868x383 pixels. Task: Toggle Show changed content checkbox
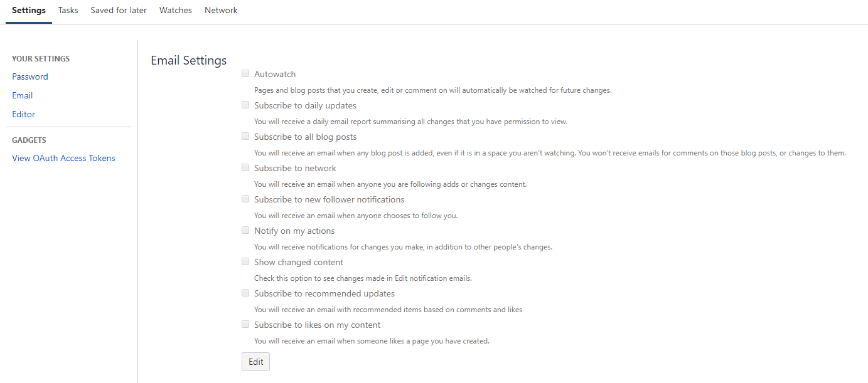[245, 261]
